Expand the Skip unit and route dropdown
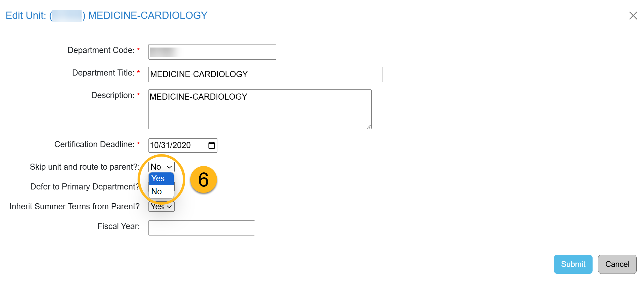This screenshot has height=283, width=644. click(161, 167)
